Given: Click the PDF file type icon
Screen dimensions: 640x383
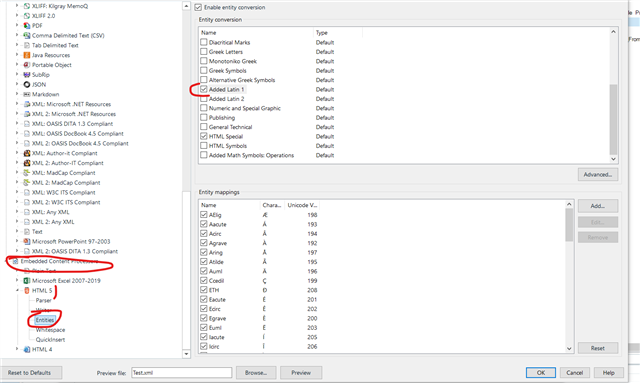Looking at the screenshot, I should (x=27, y=26).
